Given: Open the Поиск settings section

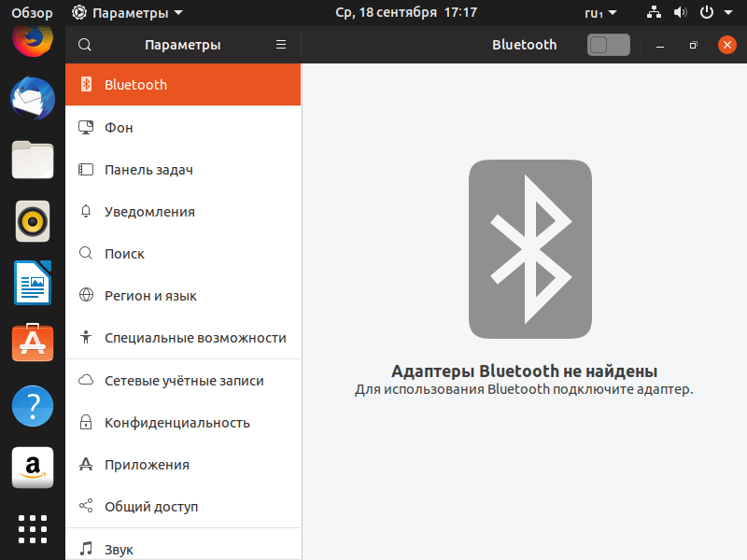Looking at the screenshot, I should coord(183,253).
